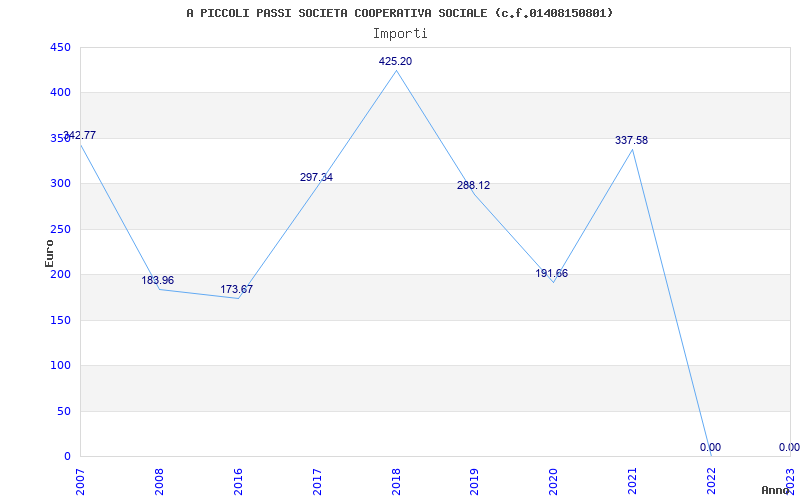Click the 2007 x-axis year label
Viewport: 800px width, 500px height.
pyautogui.click(x=80, y=482)
